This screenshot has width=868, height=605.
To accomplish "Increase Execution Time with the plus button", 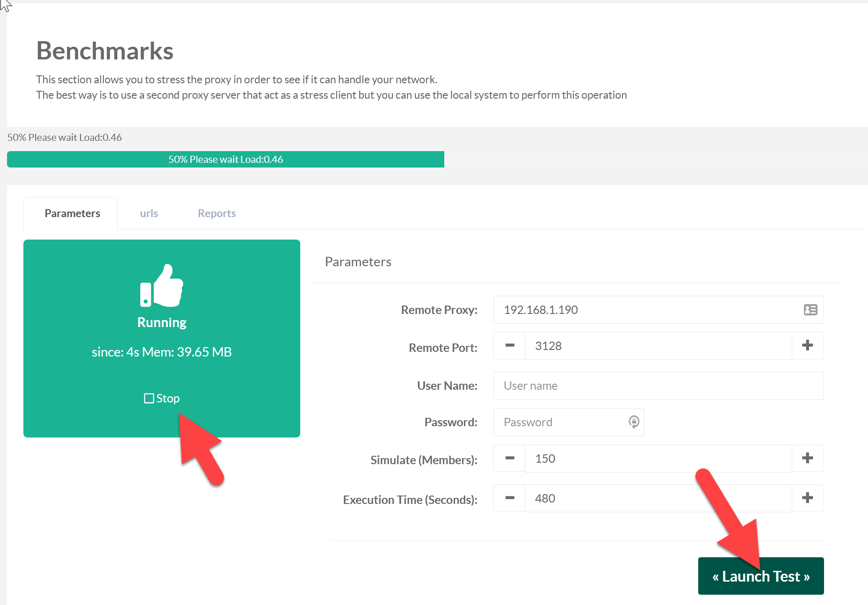I will [x=807, y=498].
